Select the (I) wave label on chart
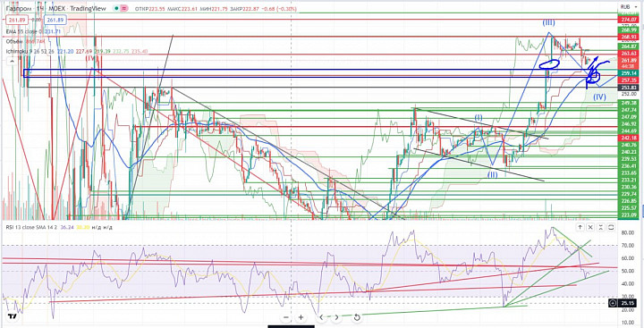The image size is (644, 328). pyautogui.click(x=479, y=118)
